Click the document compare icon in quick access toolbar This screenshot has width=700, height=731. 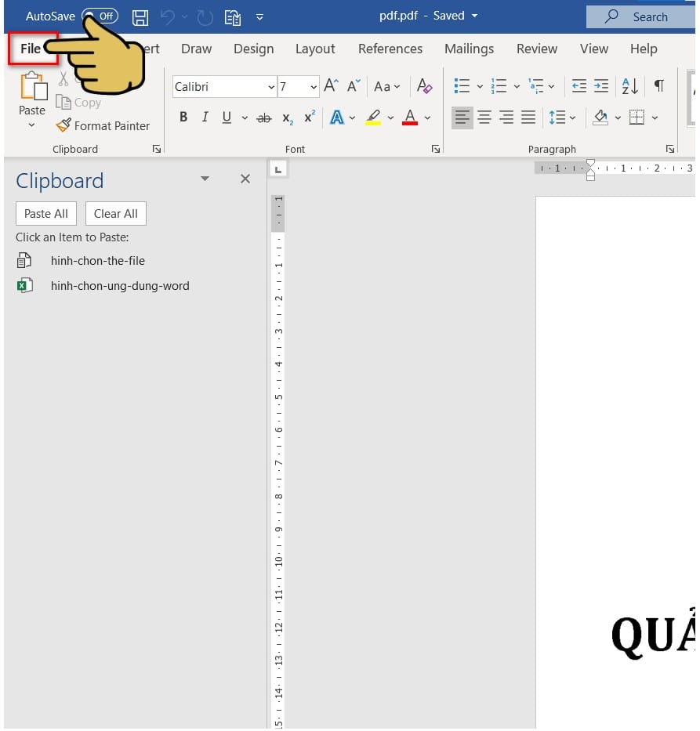point(232,18)
